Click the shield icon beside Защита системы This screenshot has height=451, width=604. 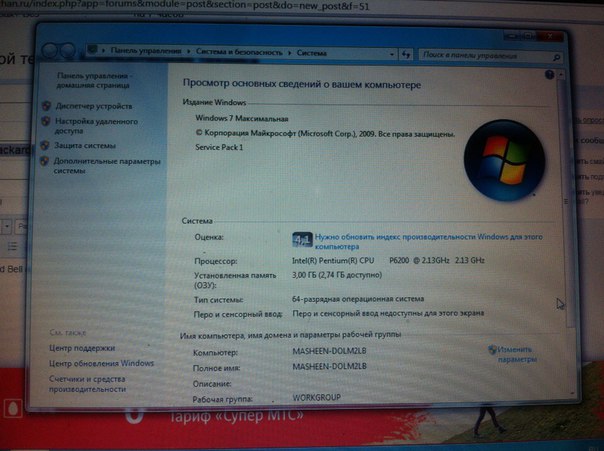point(45,146)
